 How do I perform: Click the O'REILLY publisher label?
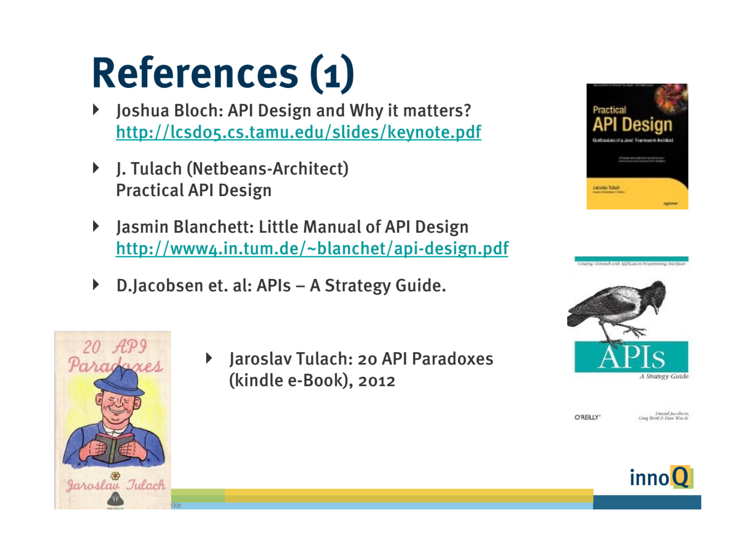[587, 417]
